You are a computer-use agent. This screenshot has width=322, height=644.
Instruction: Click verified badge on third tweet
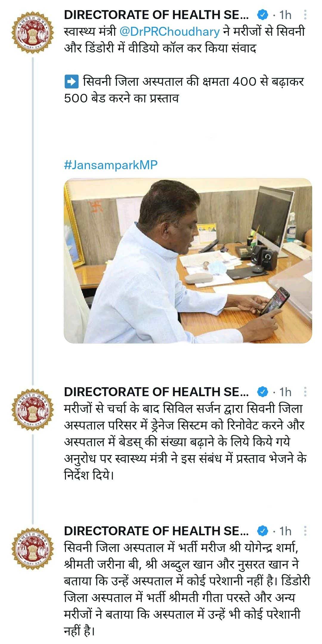coord(262,531)
